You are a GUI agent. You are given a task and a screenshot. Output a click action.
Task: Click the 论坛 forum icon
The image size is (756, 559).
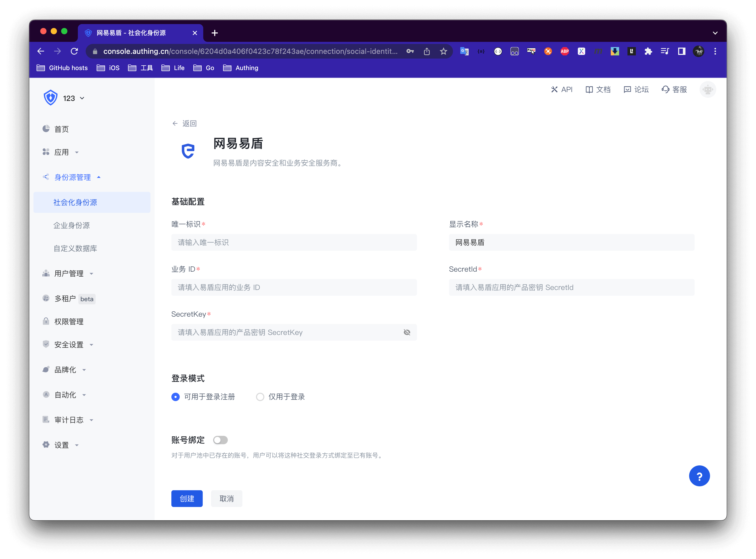coord(627,90)
